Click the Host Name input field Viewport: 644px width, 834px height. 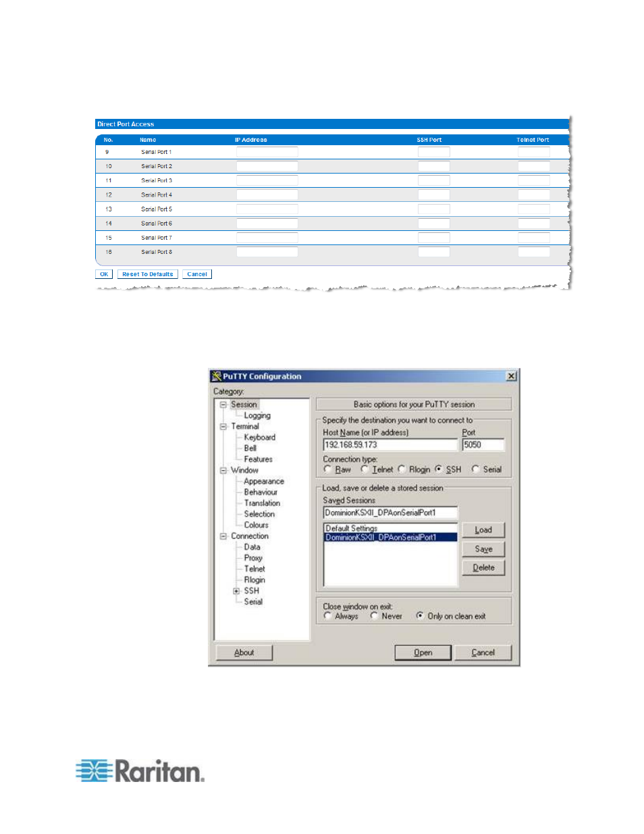point(390,445)
